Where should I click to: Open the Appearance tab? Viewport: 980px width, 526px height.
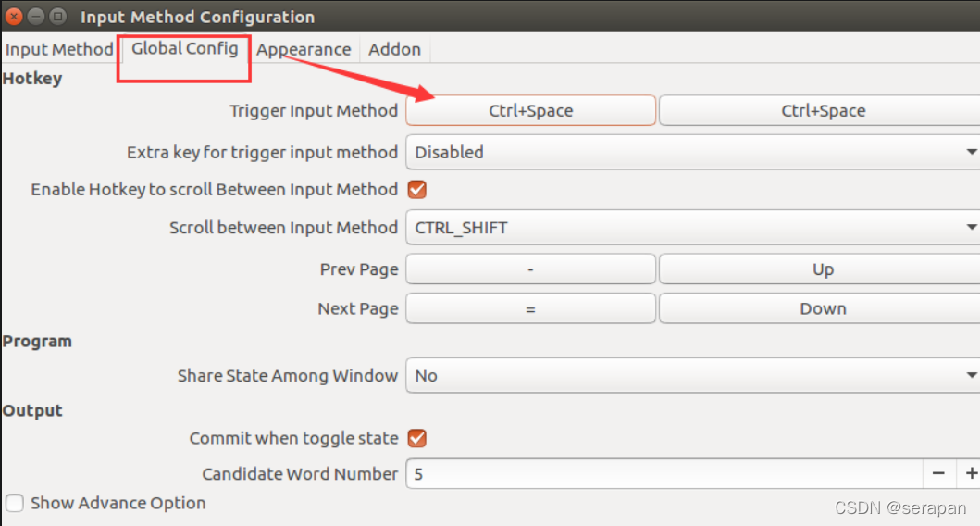[304, 49]
